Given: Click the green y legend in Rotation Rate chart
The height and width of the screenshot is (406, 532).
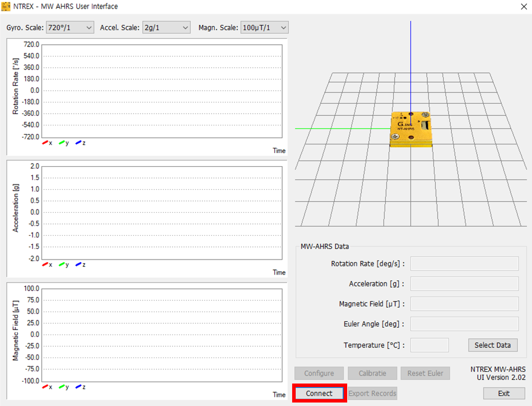Looking at the screenshot, I should point(64,143).
